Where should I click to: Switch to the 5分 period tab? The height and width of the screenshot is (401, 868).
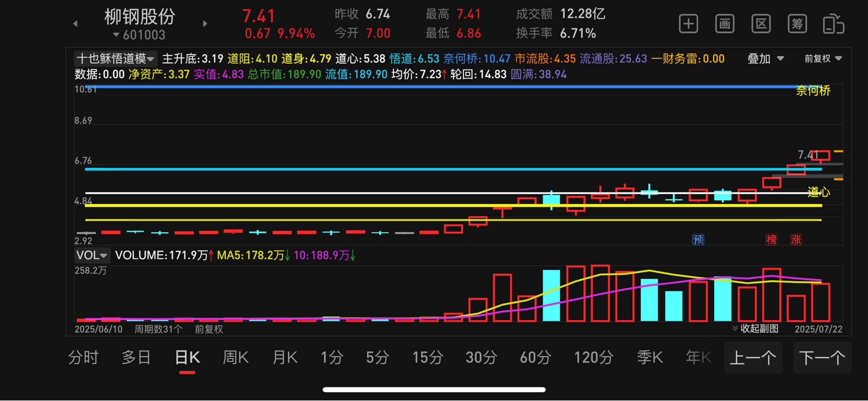(x=377, y=358)
